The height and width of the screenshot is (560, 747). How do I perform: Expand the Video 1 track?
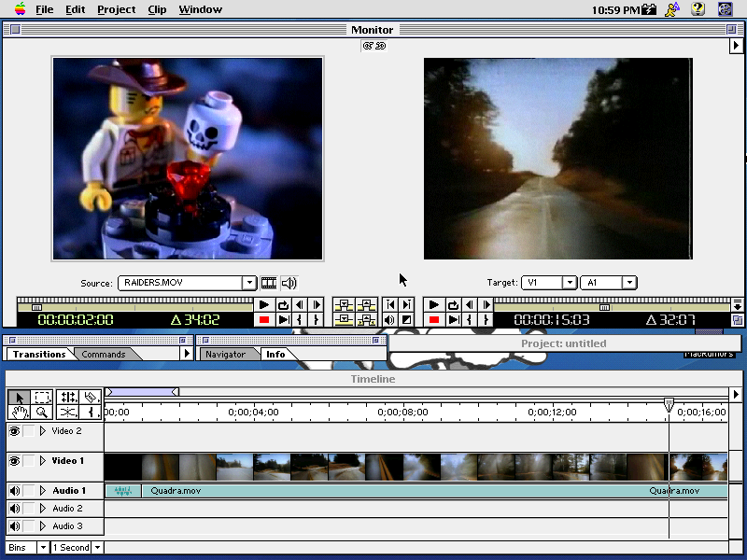pyautogui.click(x=43, y=461)
